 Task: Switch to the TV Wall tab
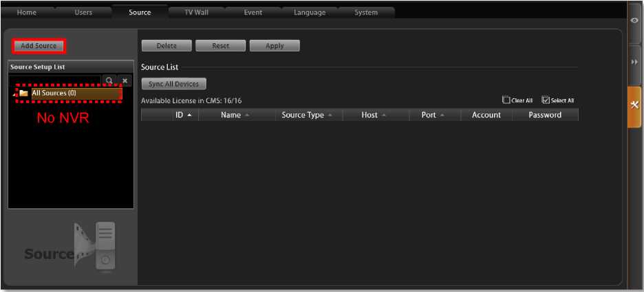coord(196,12)
